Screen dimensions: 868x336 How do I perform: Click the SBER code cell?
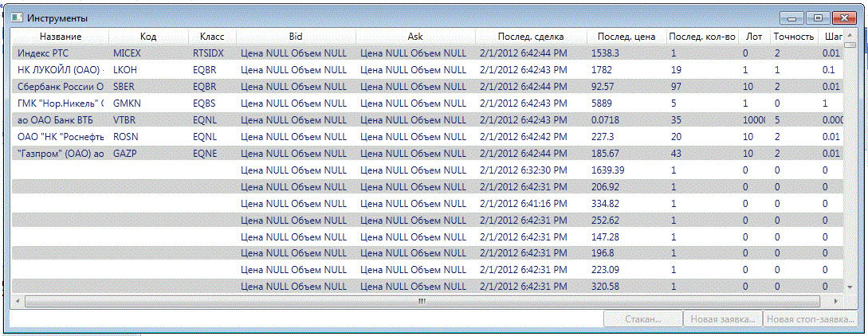pyautogui.click(x=124, y=87)
